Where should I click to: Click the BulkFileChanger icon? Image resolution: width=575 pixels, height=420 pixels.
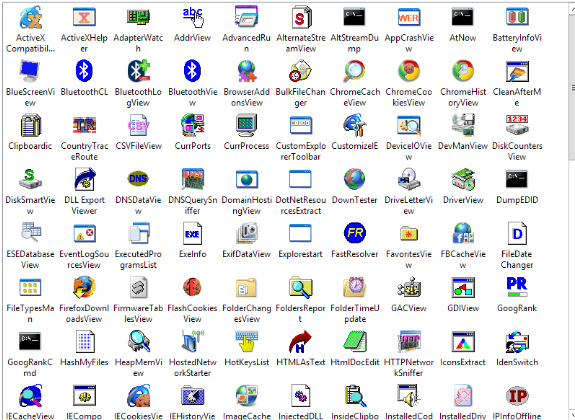[300, 71]
